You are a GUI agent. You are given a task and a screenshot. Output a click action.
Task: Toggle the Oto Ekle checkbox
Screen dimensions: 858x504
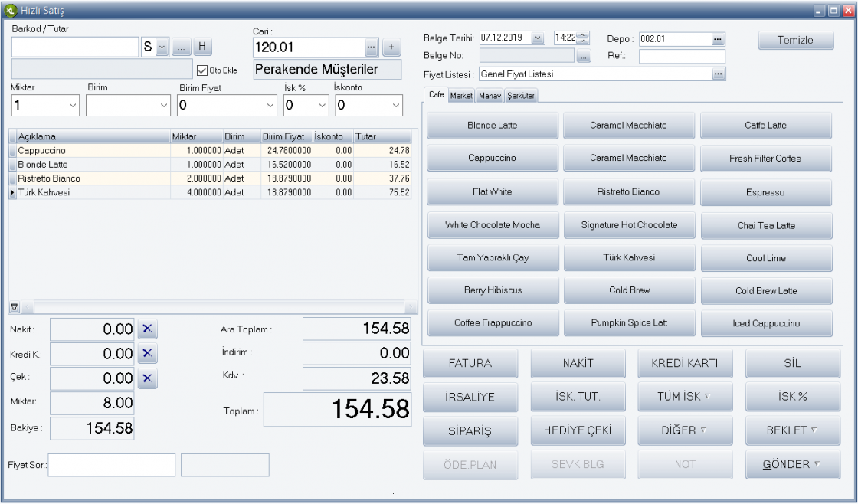pyautogui.click(x=202, y=70)
